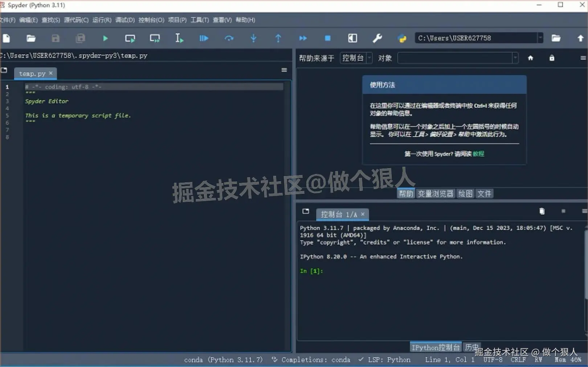Remove the console using the trash icon
The height and width of the screenshot is (367, 588).
(542, 211)
